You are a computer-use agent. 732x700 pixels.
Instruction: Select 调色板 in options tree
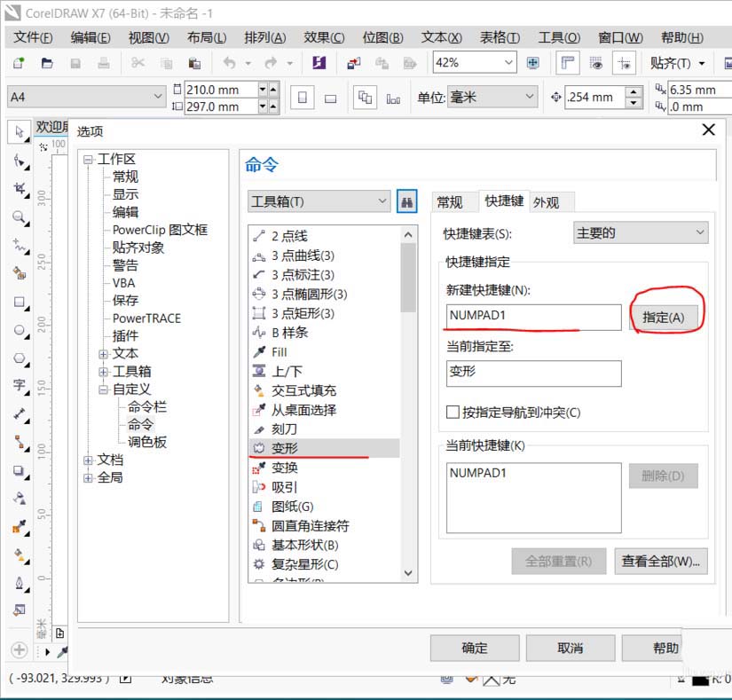(x=147, y=442)
